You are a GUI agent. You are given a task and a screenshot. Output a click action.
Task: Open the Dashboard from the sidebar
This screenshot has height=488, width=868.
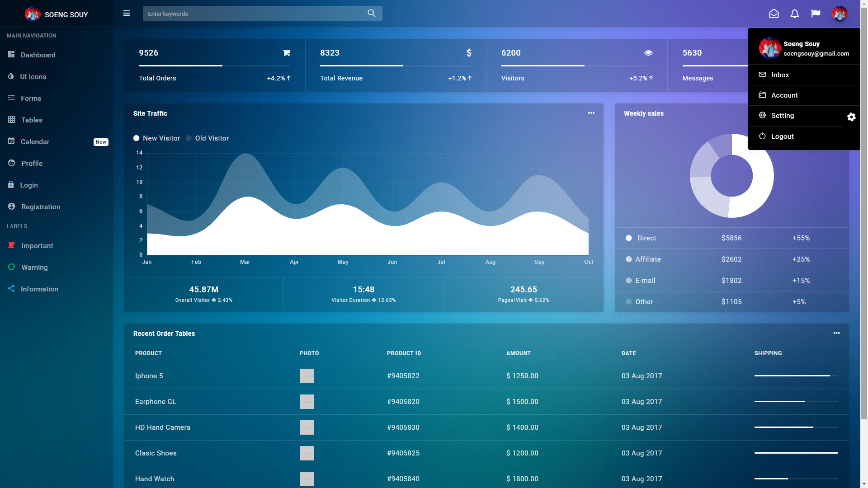coord(38,55)
